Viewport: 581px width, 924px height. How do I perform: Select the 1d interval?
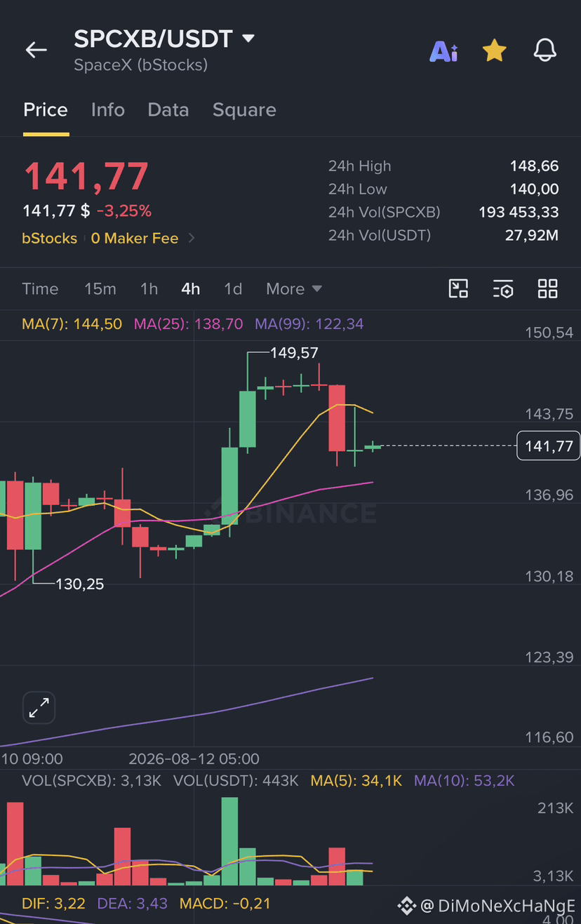click(x=233, y=289)
